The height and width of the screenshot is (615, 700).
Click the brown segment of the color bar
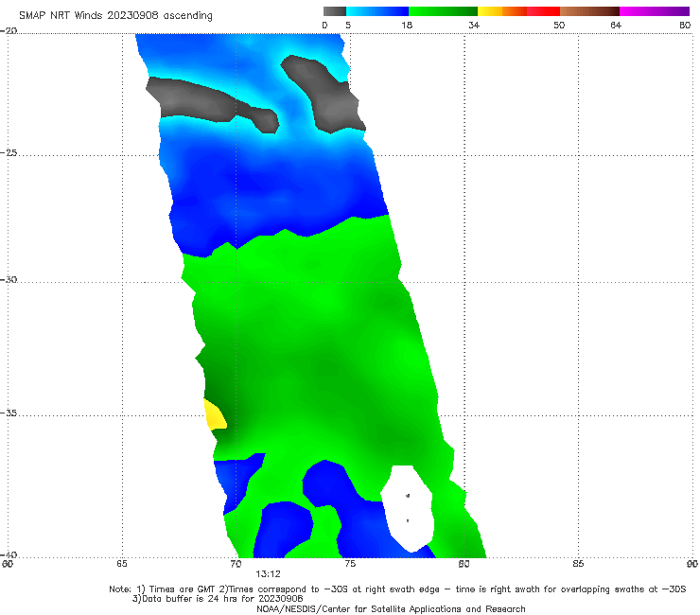click(589, 11)
